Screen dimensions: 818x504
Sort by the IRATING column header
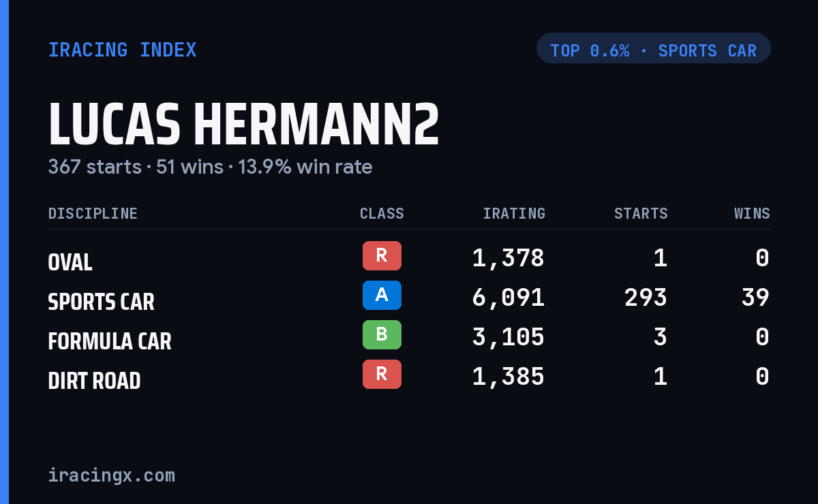(x=514, y=213)
